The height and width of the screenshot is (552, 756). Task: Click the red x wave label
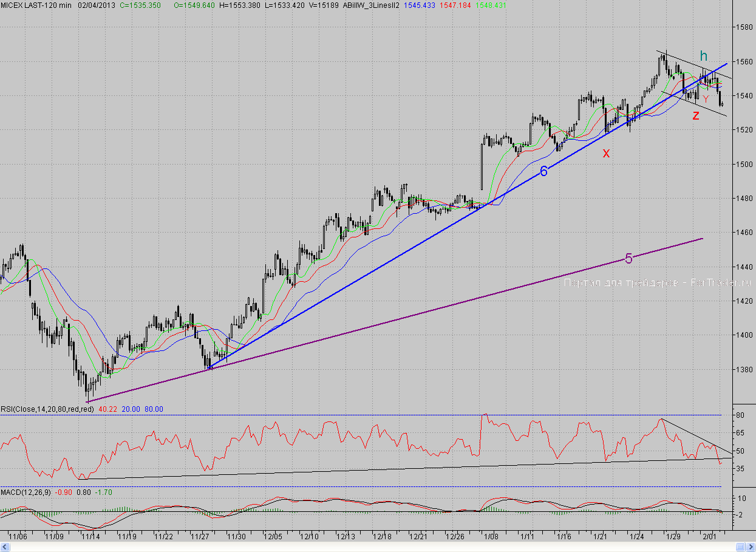[605, 154]
